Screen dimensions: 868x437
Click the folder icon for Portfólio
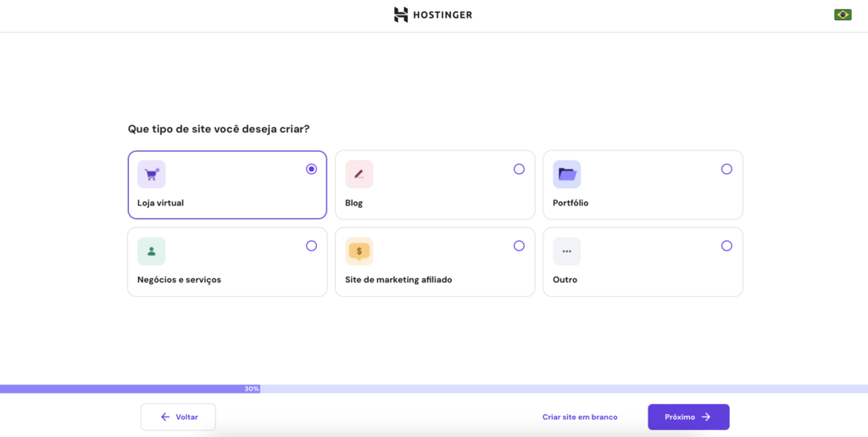[x=566, y=175]
